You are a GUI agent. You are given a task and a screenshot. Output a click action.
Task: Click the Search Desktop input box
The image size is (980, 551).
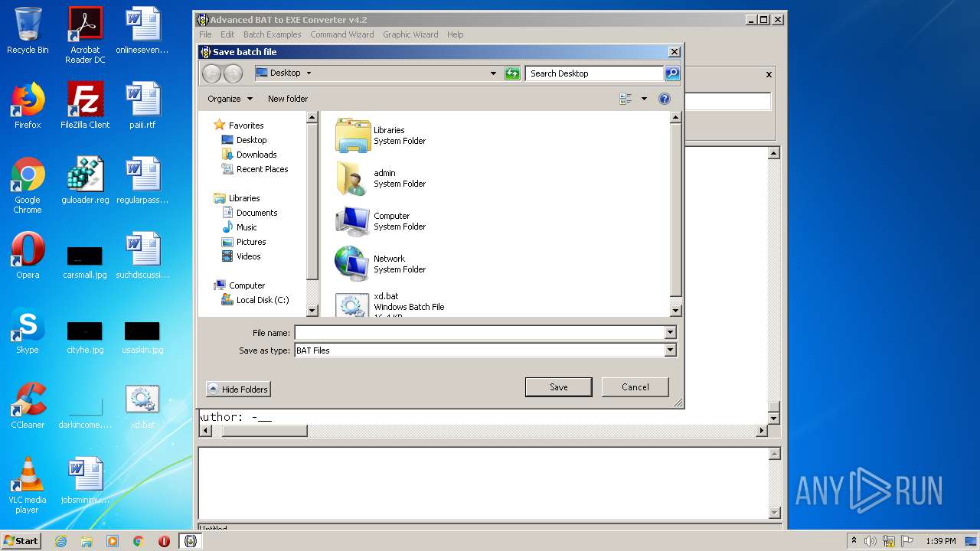tap(594, 73)
